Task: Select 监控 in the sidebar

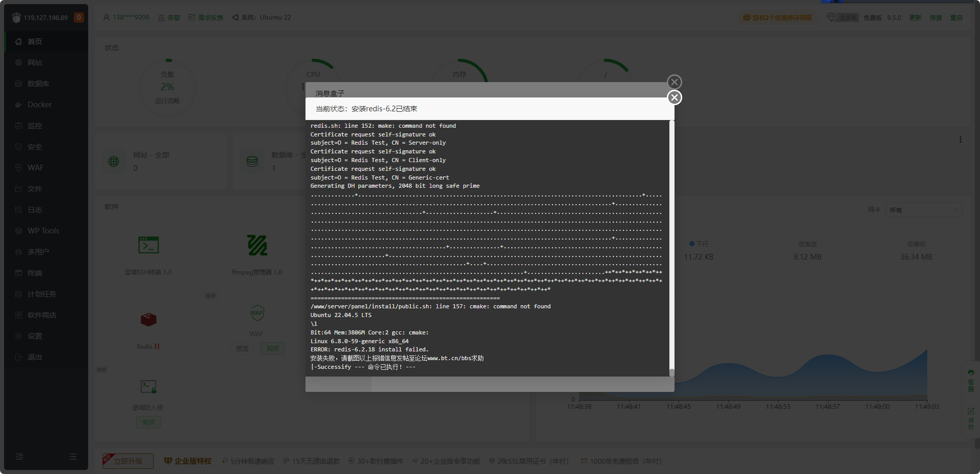Action: click(46, 126)
